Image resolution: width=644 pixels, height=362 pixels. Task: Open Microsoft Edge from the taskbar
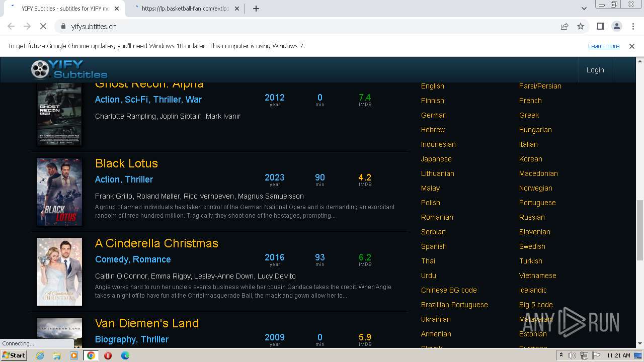pos(125,355)
